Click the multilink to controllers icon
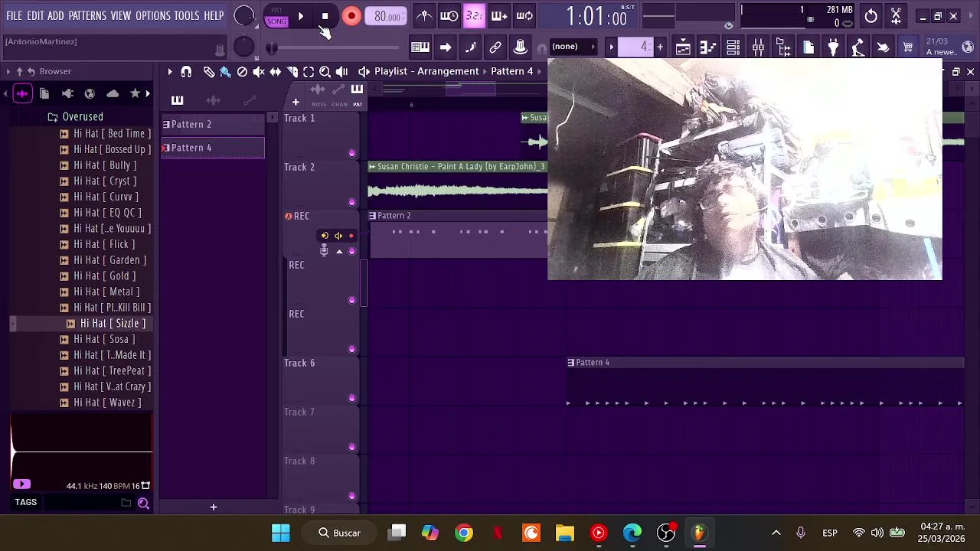980x551 pixels. tap(520, 47)
